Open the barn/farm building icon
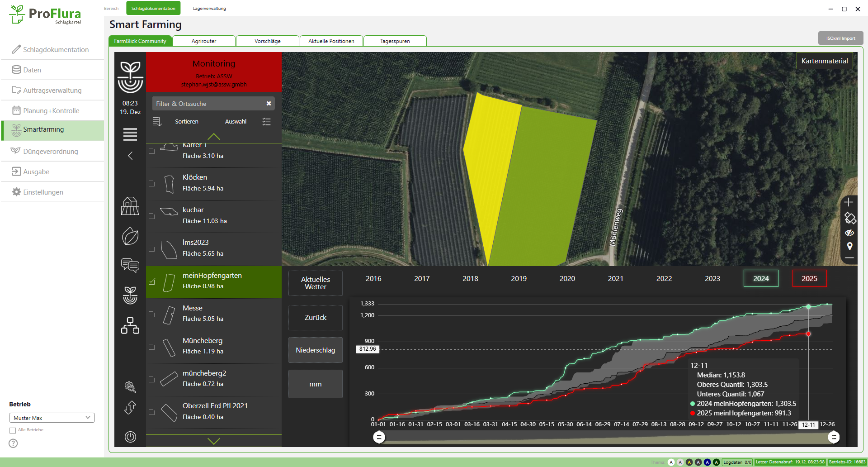 coord(130,206)
